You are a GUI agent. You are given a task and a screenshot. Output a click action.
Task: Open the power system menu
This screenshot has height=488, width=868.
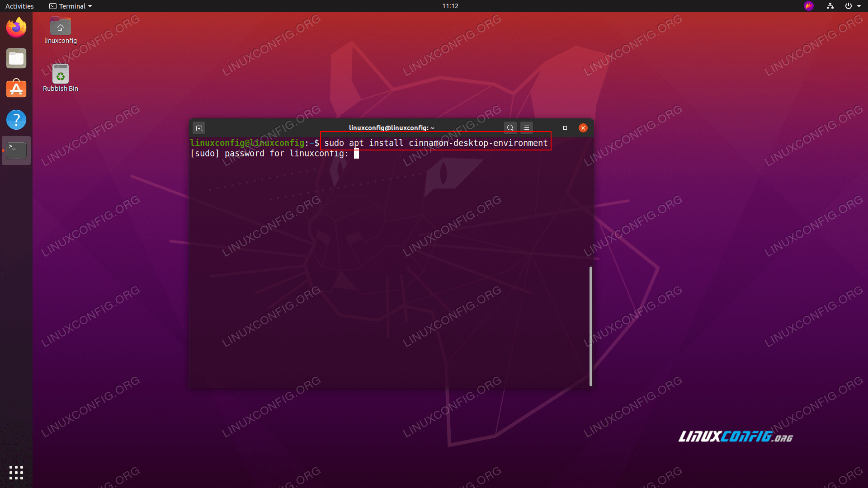849,6
